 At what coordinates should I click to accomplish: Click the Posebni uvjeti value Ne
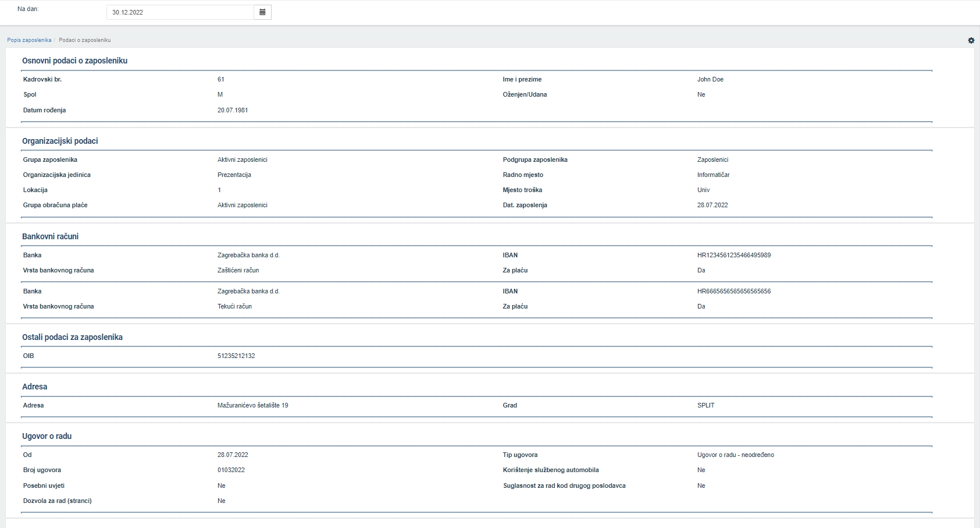(x=221, y=486)
